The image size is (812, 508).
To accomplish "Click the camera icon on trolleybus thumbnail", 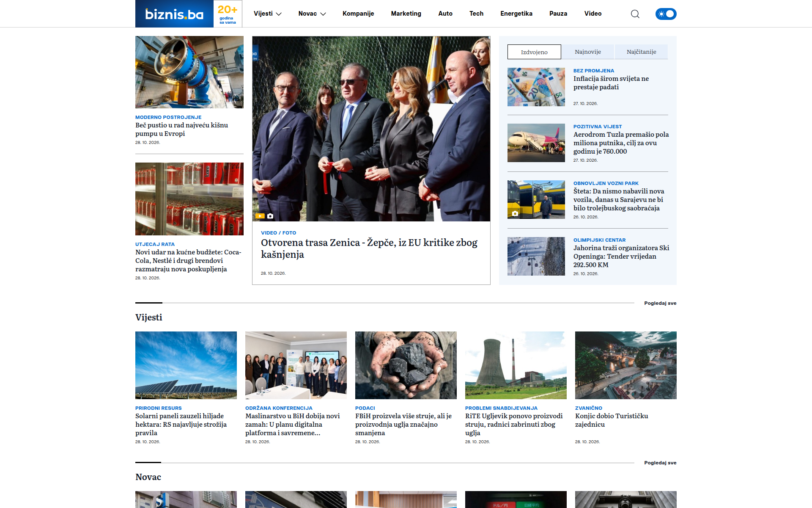I will [515, 213].
